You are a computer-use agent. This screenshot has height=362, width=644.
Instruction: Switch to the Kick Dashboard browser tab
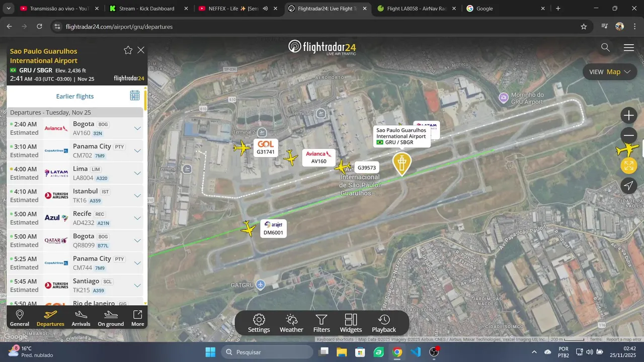[x=148, y=9]
